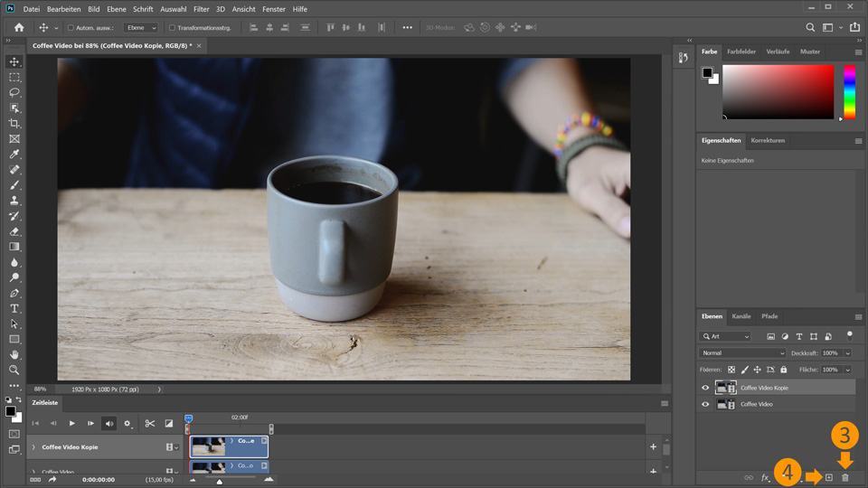868x488 pixels.
Task: Switch to the Kanäle tab
Action: 741,316
